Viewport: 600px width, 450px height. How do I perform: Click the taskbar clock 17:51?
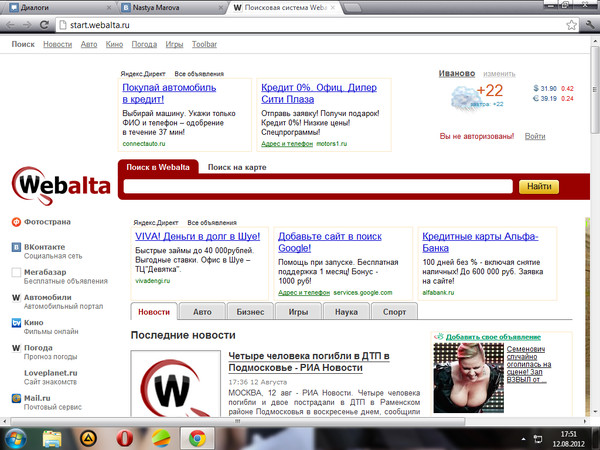(568, 434)
